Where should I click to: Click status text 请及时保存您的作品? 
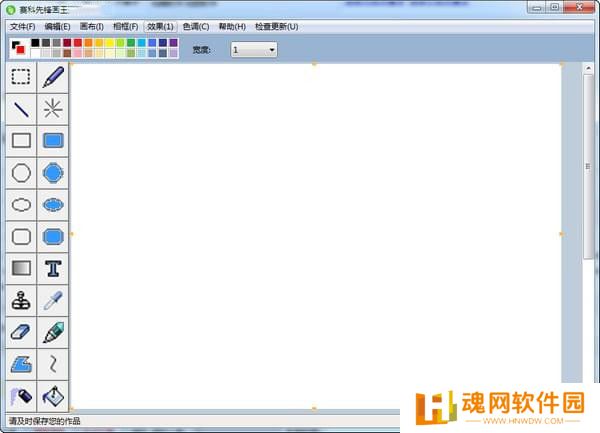pos(44,421)
